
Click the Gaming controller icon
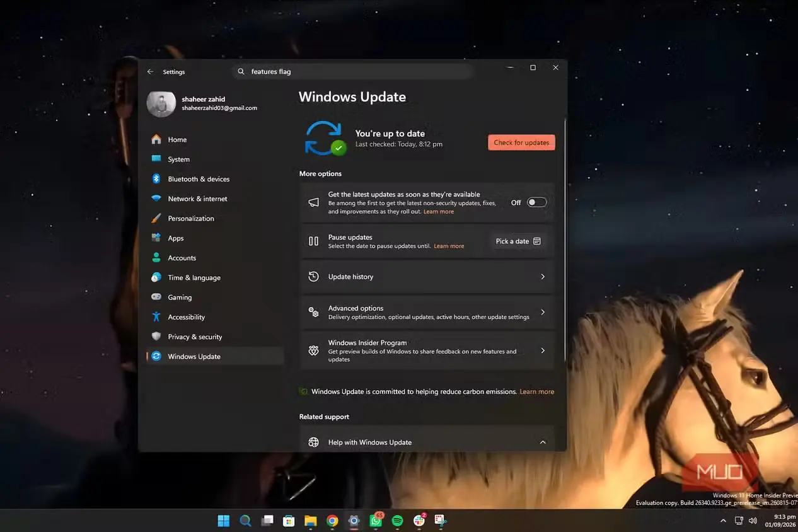[156, 297]
